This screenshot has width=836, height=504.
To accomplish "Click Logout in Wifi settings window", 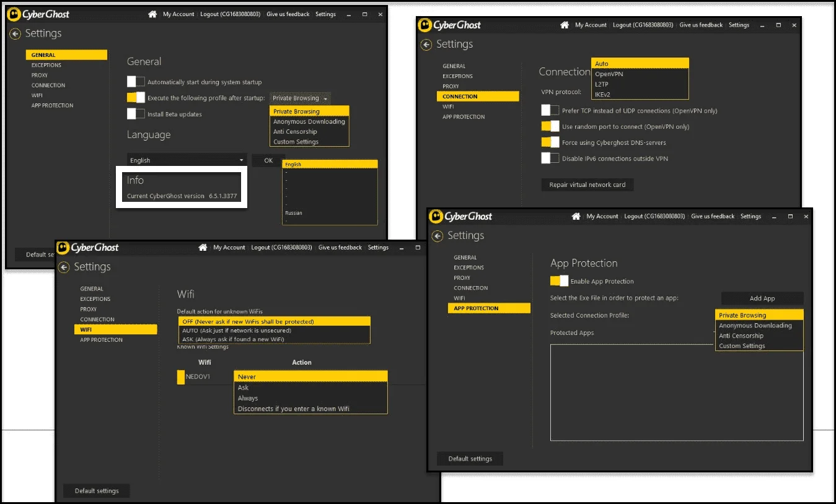I will [280, 248].
